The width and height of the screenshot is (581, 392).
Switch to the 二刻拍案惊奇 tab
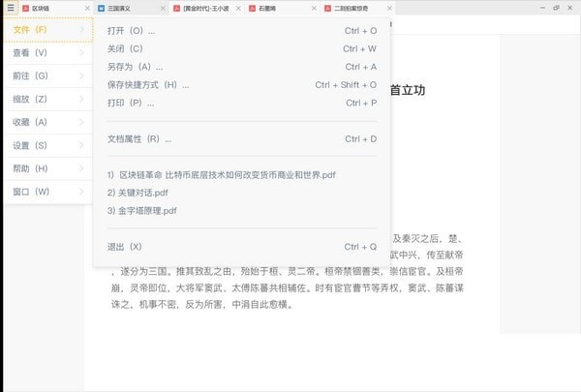[358, 8]
